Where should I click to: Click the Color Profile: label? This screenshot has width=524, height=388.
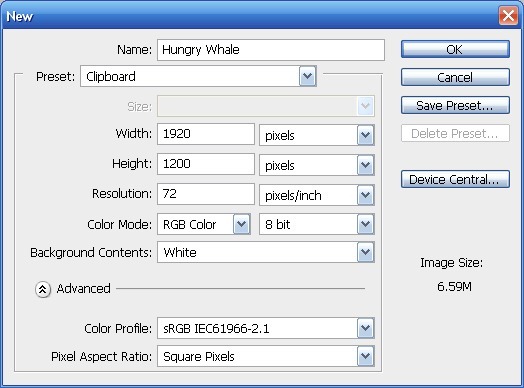[x=118, y=329]
